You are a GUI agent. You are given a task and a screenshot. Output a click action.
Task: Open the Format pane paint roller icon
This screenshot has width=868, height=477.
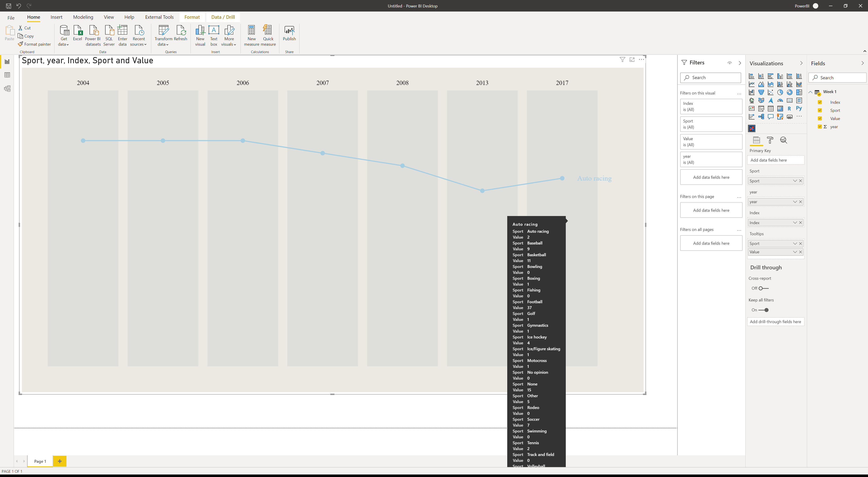pos(770,140)
